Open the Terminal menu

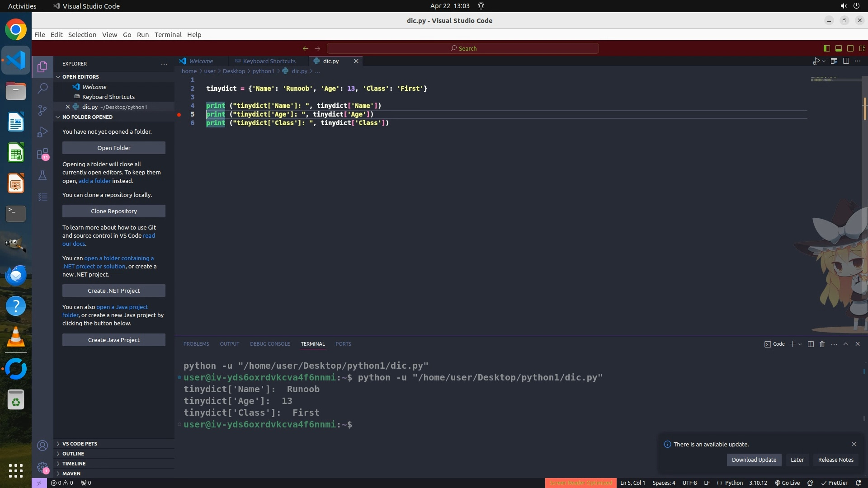[x=168, y=35]
